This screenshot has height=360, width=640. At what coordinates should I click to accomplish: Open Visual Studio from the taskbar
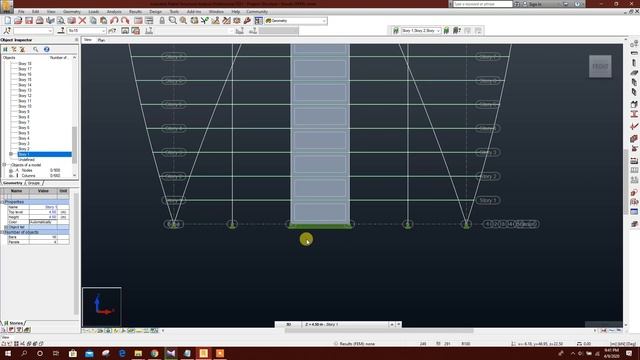pyautogui.click(x=171, y=353)
